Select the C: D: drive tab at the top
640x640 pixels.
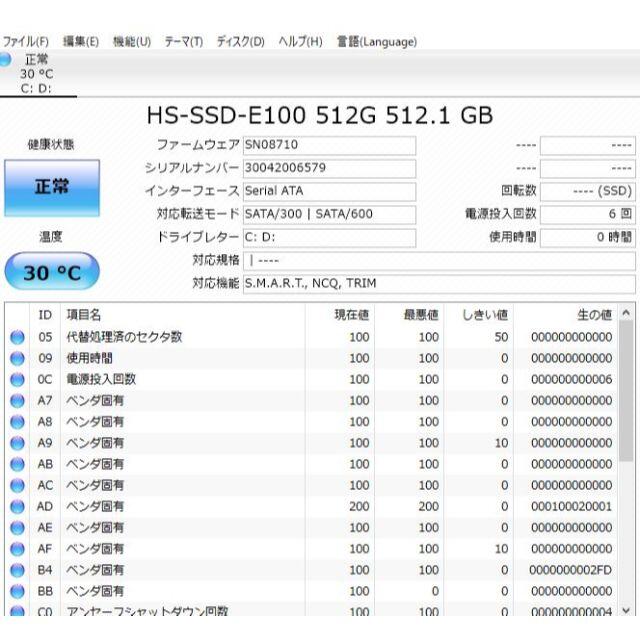[x=38, y=74]
